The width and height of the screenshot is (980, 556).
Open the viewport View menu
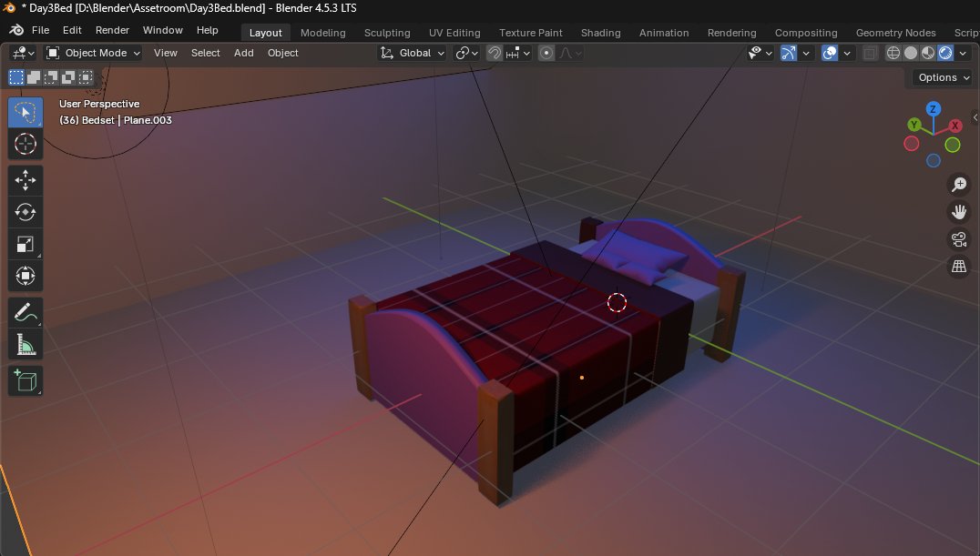point(166,53)
